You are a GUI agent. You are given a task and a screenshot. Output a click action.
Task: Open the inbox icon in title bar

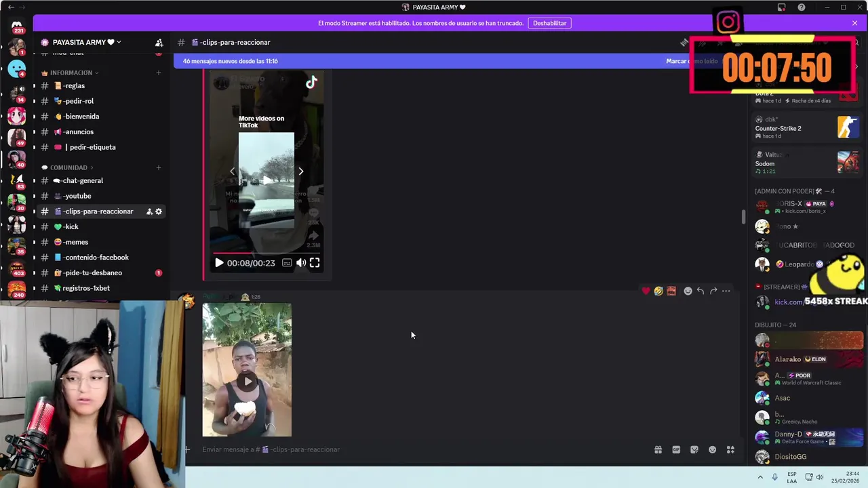click(782, 7)
